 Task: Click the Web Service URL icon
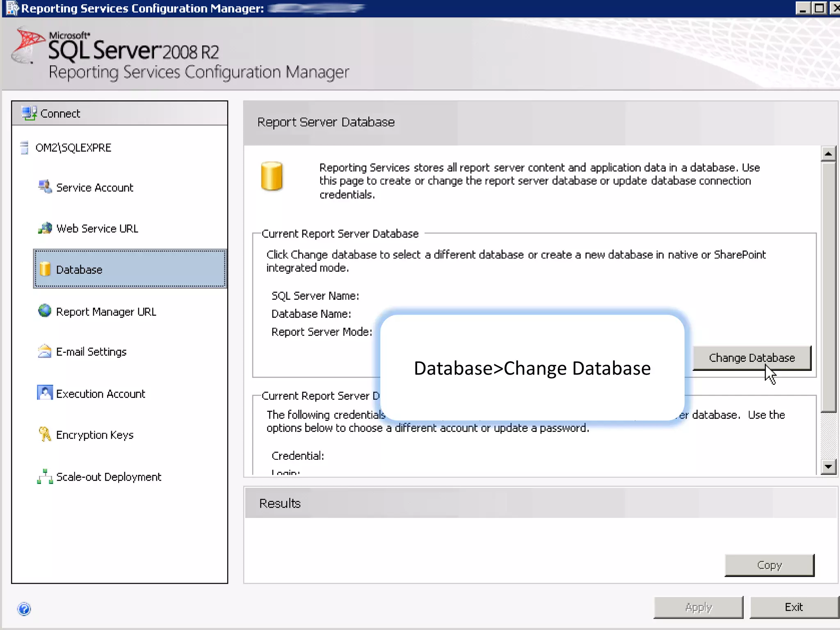[x=45, y=228]
